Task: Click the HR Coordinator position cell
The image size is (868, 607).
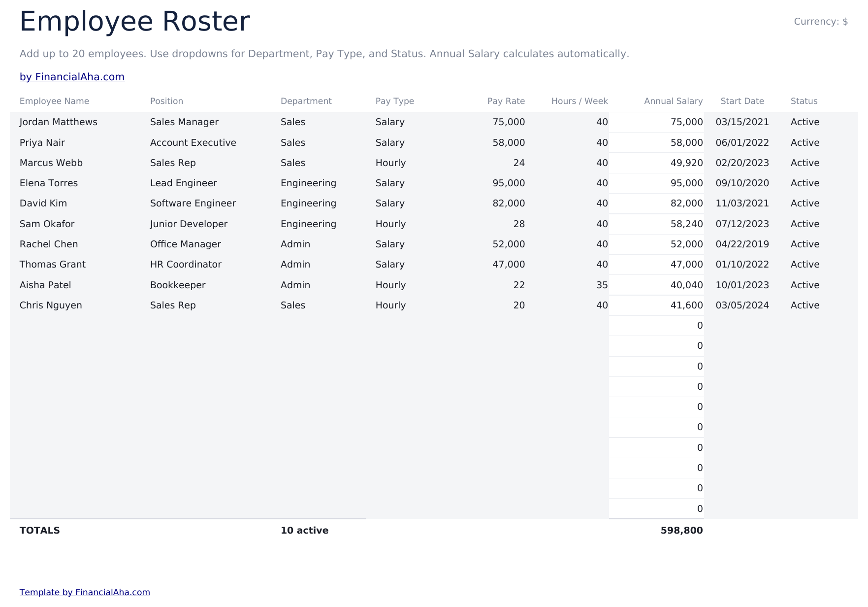Action: coord(205,265)
